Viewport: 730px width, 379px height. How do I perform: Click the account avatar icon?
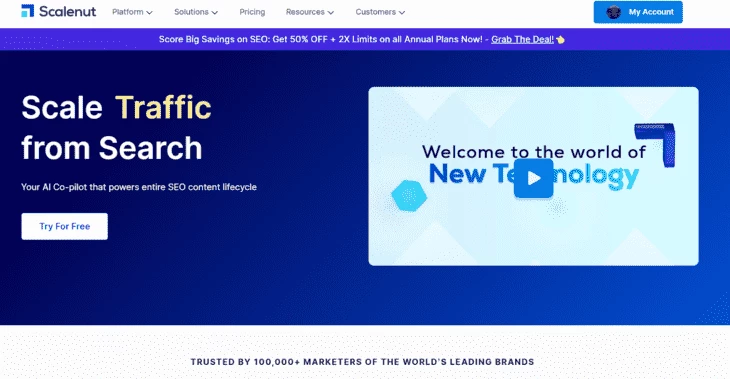(614, 12)
